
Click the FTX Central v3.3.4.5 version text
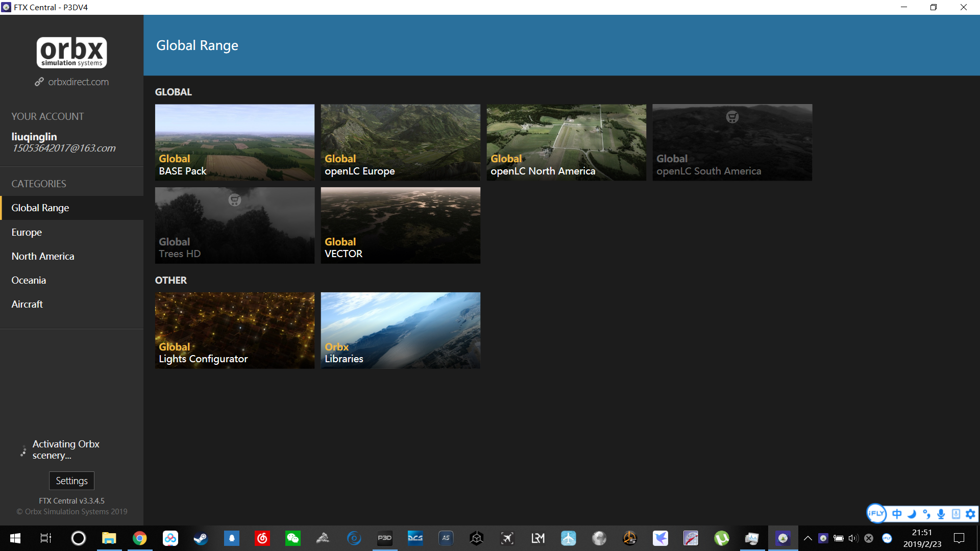[x=71, y=501]
